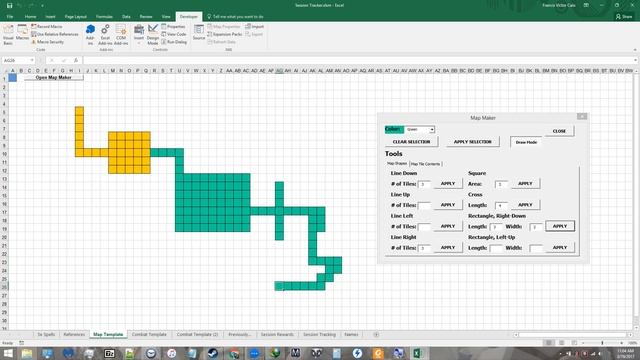This screenshot has width=640, height=360.
Task: Open the Session Rewards sheet tab
Action: click(x=277, y=334)
